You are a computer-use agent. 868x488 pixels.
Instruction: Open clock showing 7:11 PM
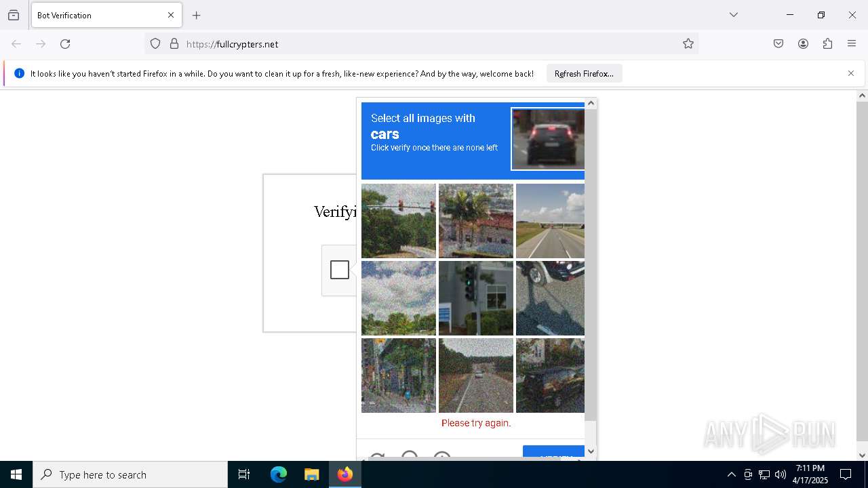tap(810, 474)
